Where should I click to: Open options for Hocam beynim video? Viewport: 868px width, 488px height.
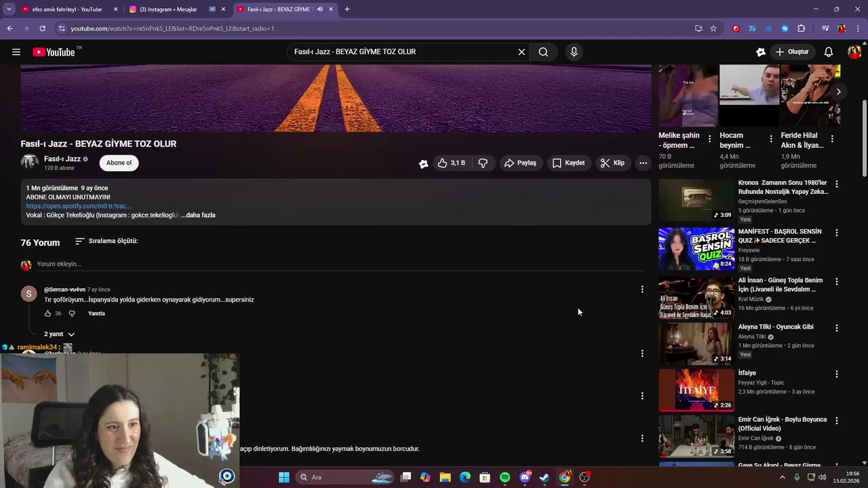[x=770, y=138]
